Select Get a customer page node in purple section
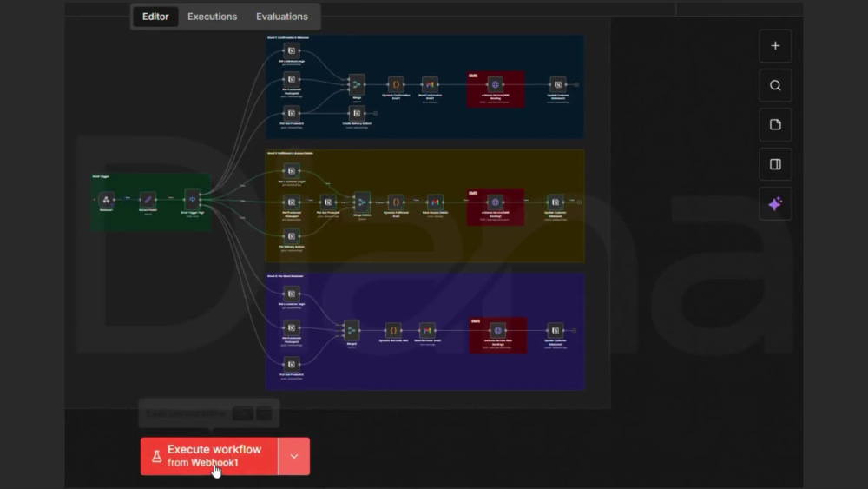Screen dimensions: 868x489 [292, 294]
